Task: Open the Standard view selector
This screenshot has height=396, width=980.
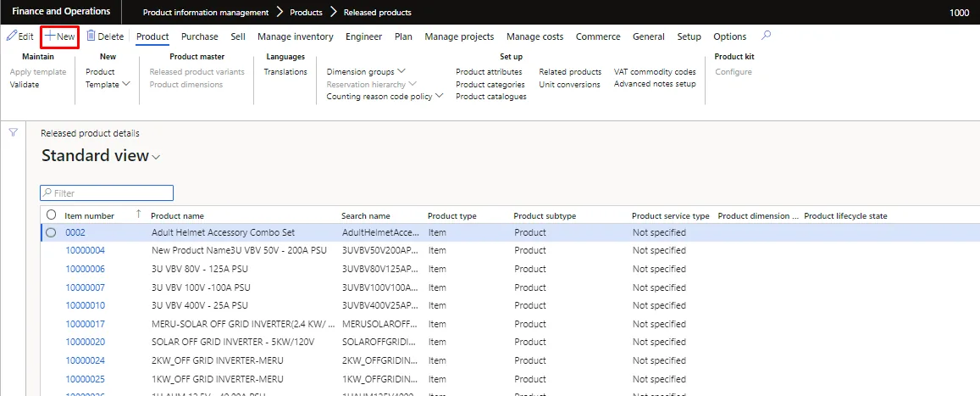Action: [x=101, y=156]
